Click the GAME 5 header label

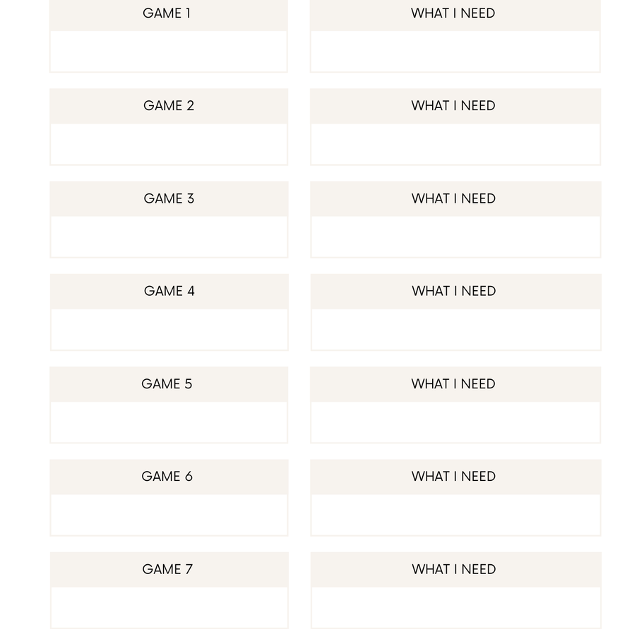[167, 384]
